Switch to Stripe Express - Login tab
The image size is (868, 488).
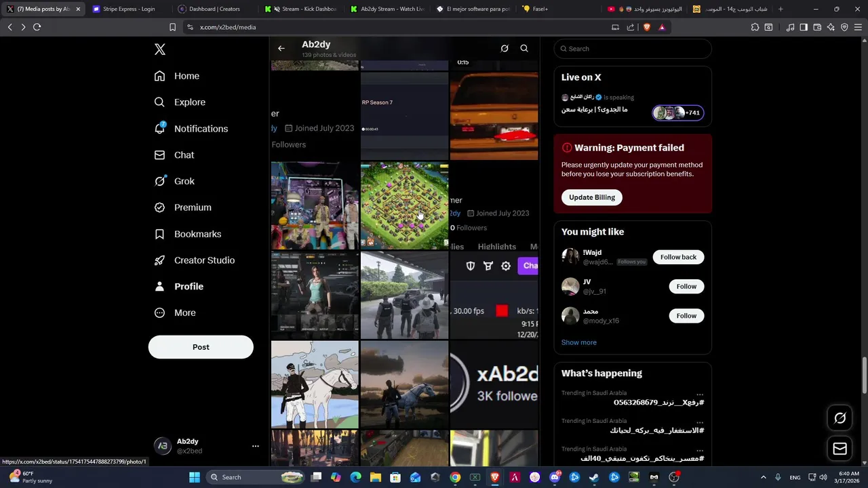[x=129, y=9]
